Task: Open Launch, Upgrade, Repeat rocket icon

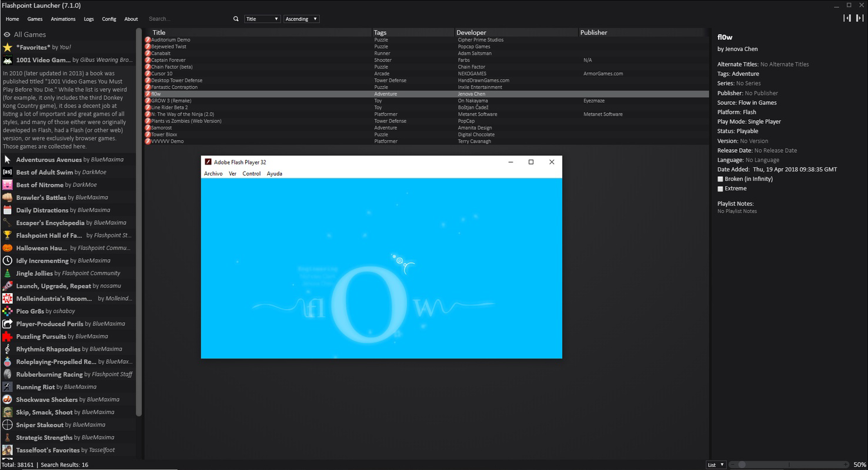Action: pyautogui.click(x=7, y=286)
